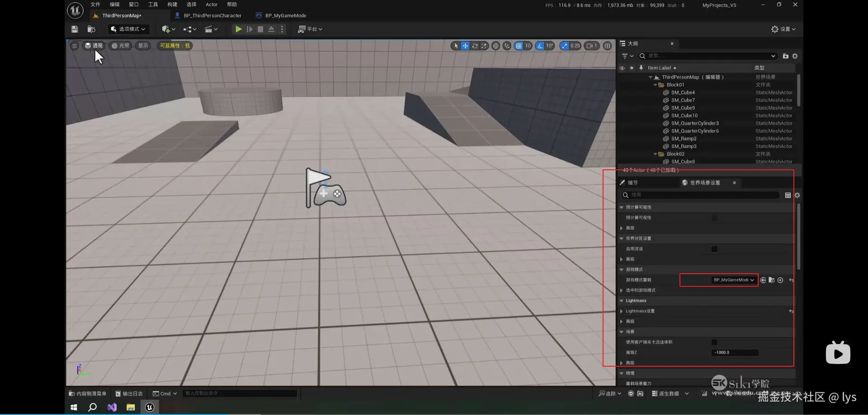Enable the 启用流送 checkbox
868x415 pixels.
pyautogui.click(x=714, y=249)
